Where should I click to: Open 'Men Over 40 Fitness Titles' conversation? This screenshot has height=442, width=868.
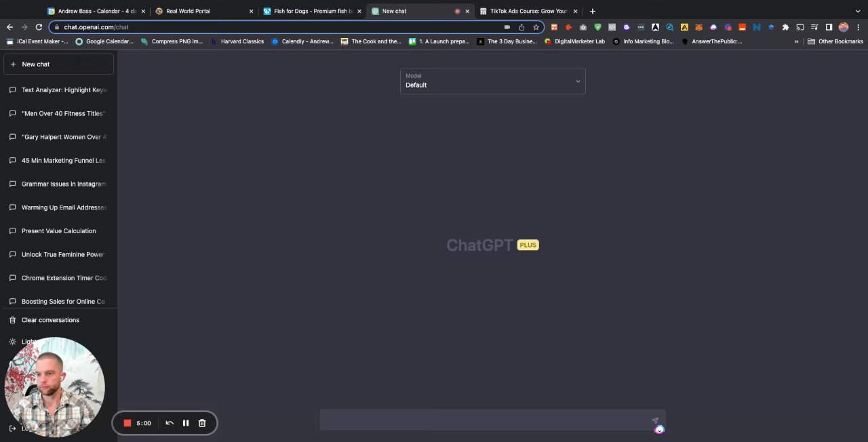coord(58,113)
